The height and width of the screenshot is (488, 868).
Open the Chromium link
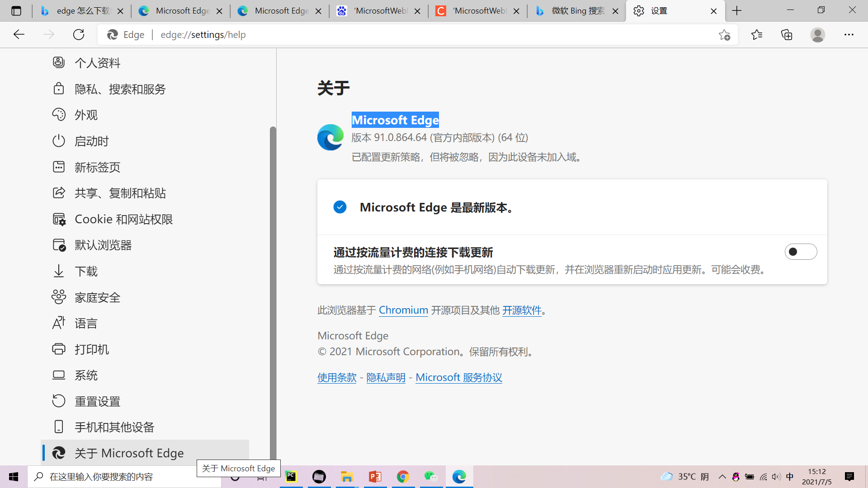pyautogui.click(x=403, y=310)
